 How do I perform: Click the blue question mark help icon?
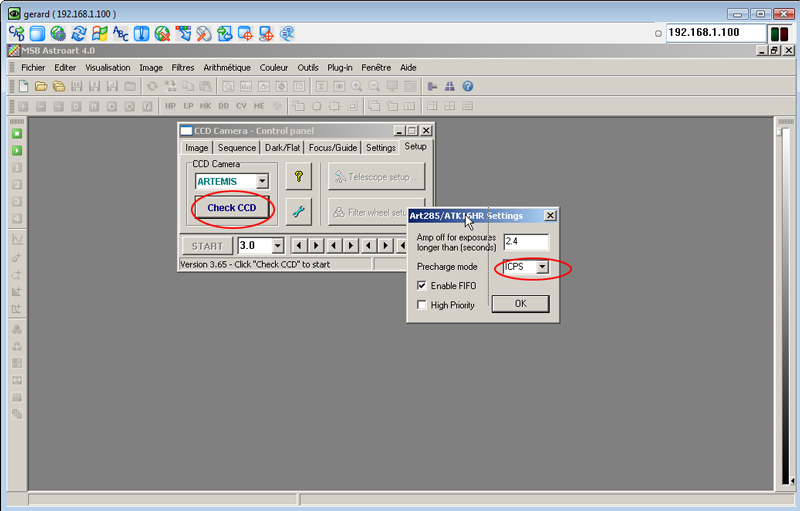468,86
